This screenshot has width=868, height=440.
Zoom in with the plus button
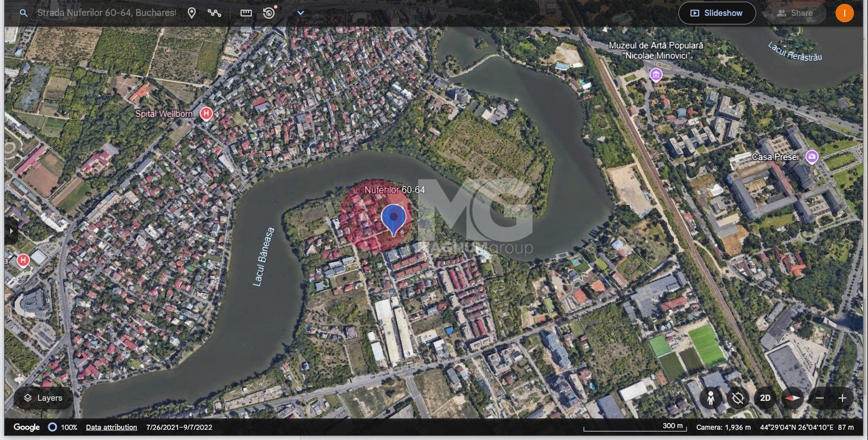click(842, 398)
